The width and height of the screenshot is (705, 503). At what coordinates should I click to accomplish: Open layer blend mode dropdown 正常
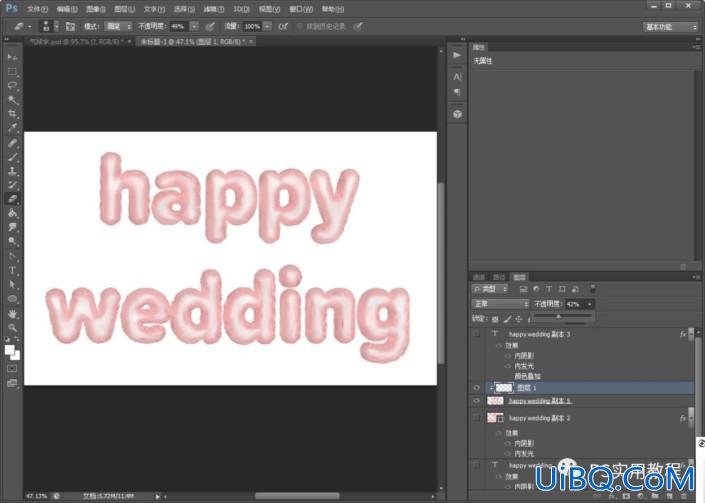tap(500, 304)
